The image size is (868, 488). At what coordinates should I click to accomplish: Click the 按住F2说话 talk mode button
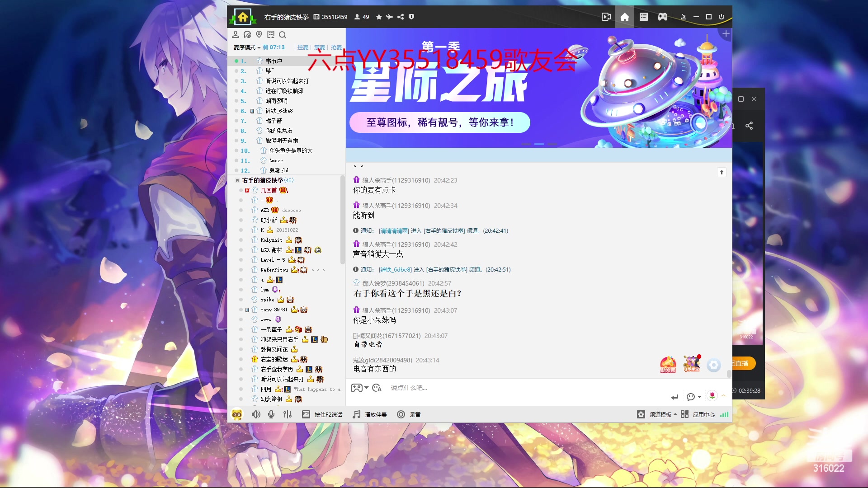pos(322,414)
